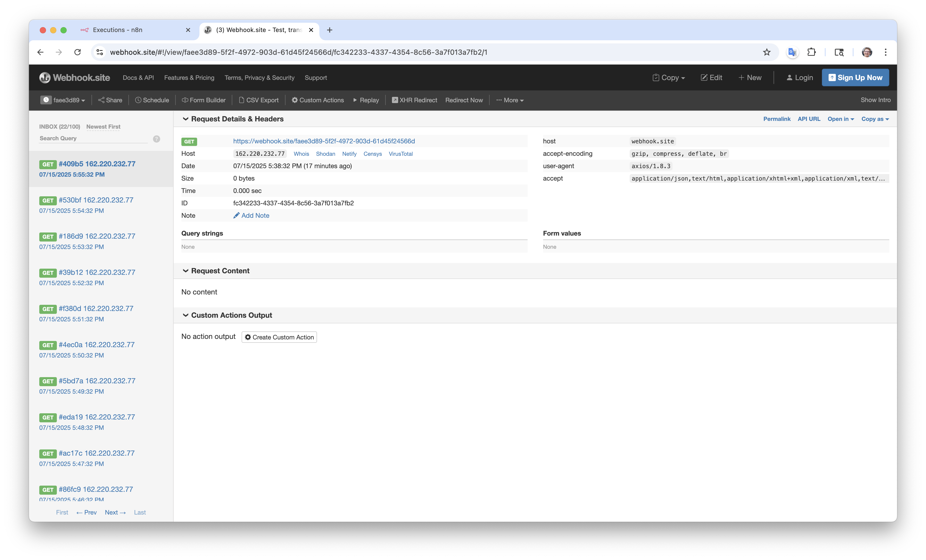
Task: Click the Sign Up Now button
Action: point(855,78)
